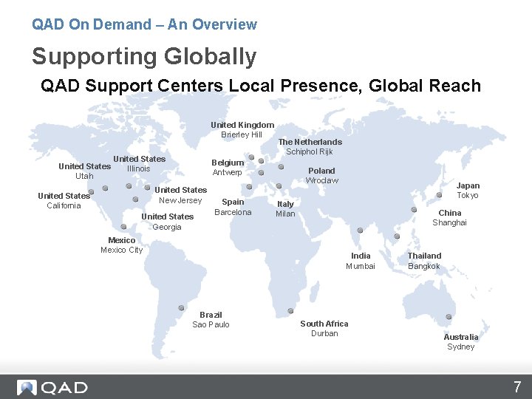Click the Milan, Italy marker dot
Screen dimensions: 532x399
(x=279, y=186)
